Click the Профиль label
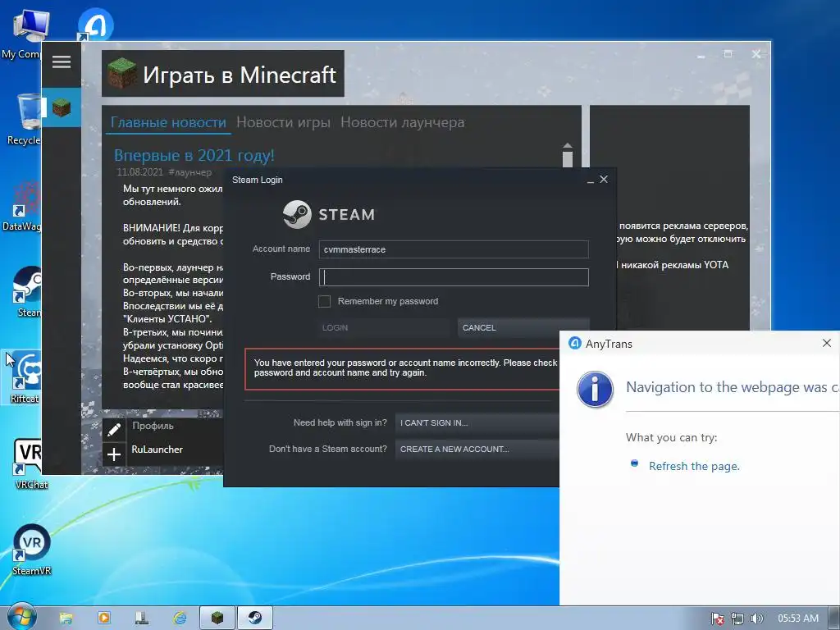Image resolution: width=840 pixels, height=630 pixels. tap(153, 426)
